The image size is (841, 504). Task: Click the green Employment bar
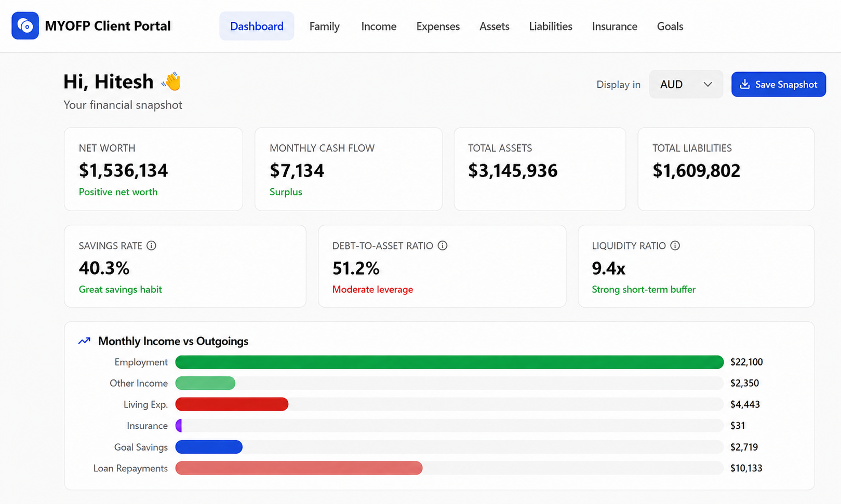coord(449,362)
